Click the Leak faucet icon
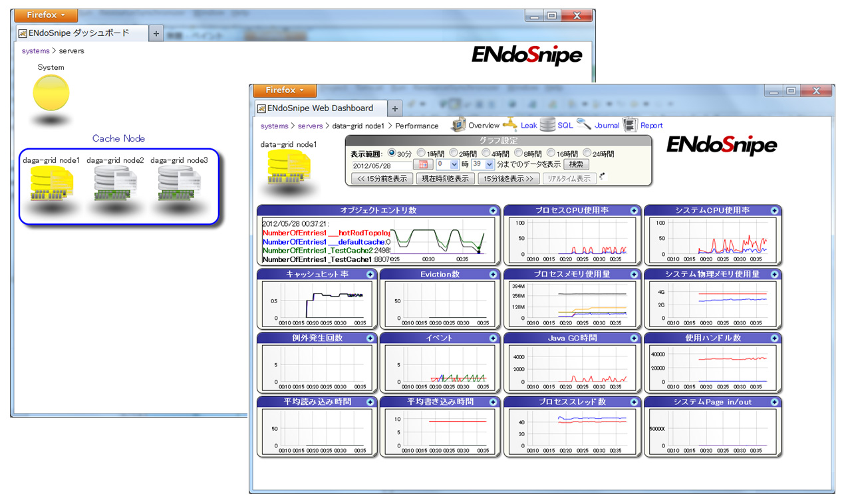 pyautogui.click(x=510, y=124)
